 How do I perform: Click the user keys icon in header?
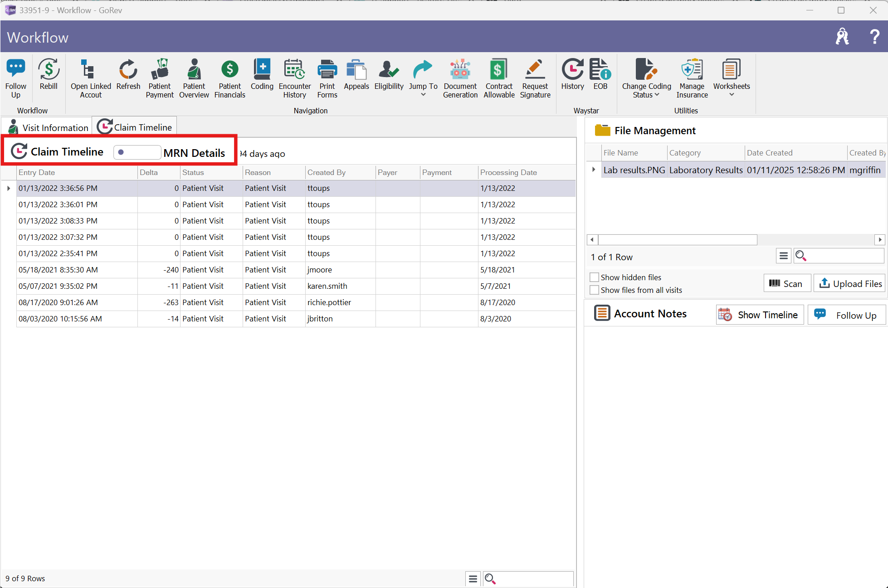pyautogui.click(x=842, y=36)
